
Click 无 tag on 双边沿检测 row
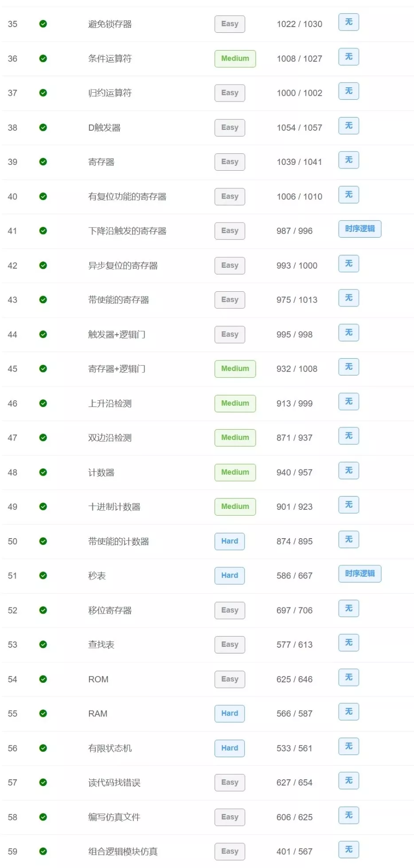pyautogui.click(x=349, y=436)
